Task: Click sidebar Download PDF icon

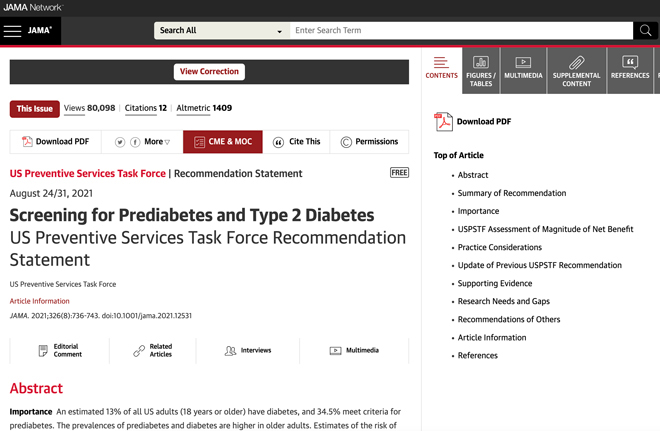Action: pyautogui.click(x=443, y=122)
